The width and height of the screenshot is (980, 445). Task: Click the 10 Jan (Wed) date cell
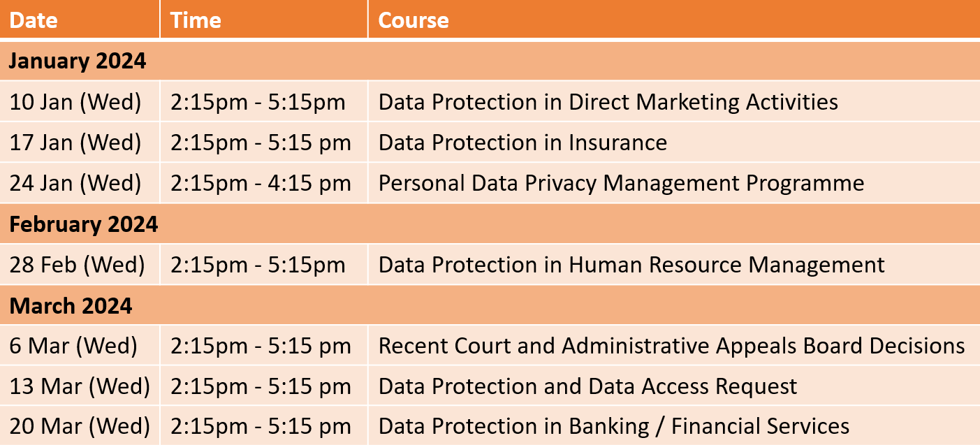(x=80, y=102)
